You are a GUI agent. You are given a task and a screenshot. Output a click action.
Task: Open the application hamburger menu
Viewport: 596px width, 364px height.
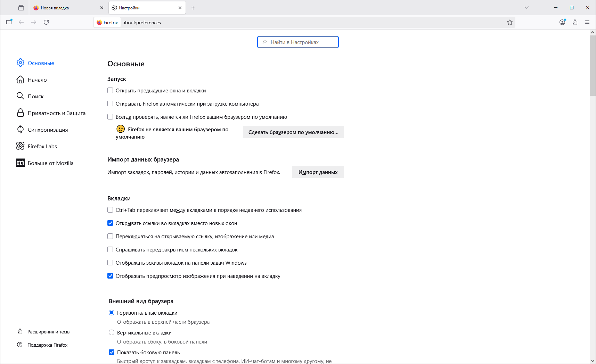tap(587, 22)
